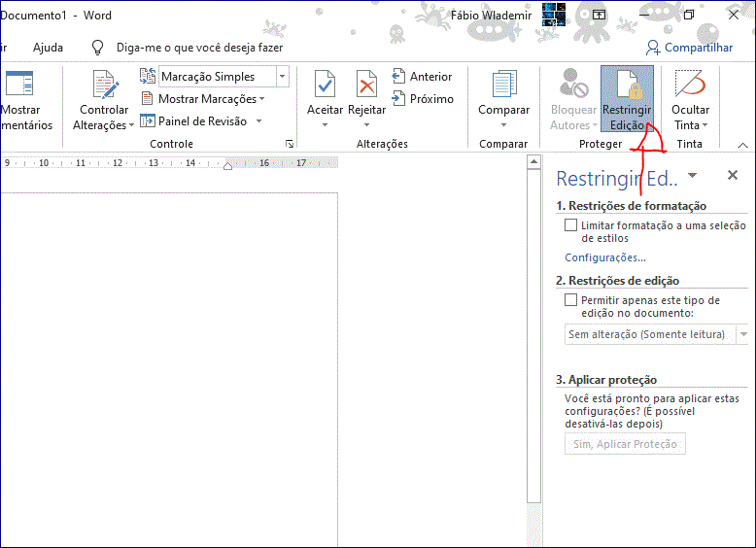The width and height of the screenshot is (756, 548).
Task: Open the Controle group dialog launcher
Action: pyautogui.click(x=290, y=144)
